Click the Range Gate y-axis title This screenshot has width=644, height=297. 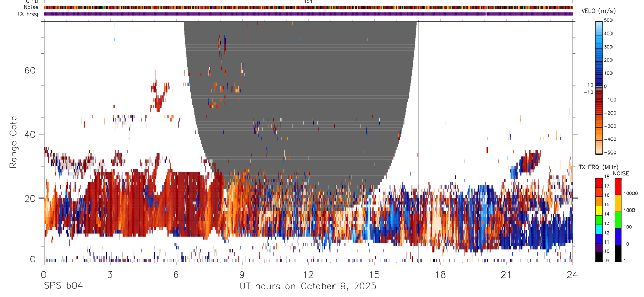(x=14, y=142)
